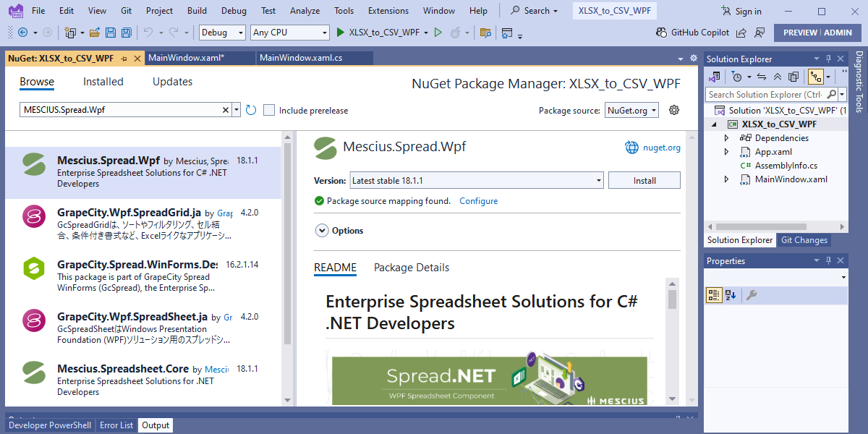Click Property Pages wrench icon
The image size is (868, 434).
752,295
